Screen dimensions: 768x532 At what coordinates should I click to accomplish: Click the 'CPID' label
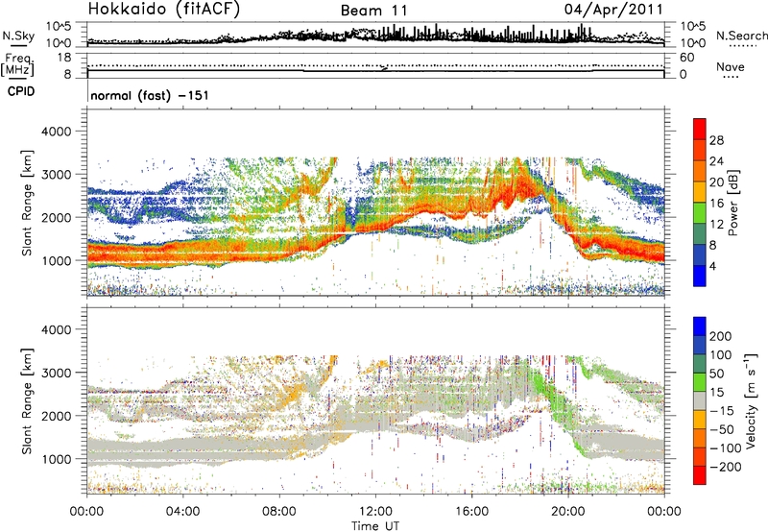point(21,91)
